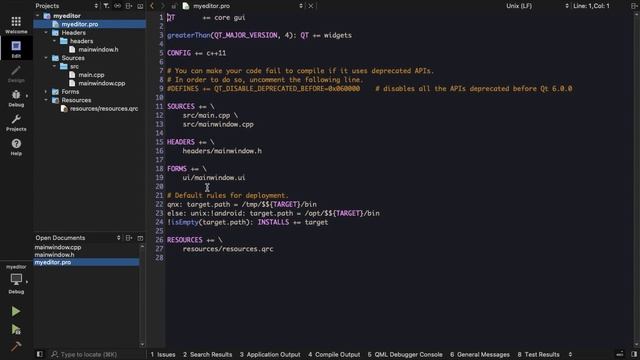Open myeditor kit selector monitor icon

coord(16,280)
